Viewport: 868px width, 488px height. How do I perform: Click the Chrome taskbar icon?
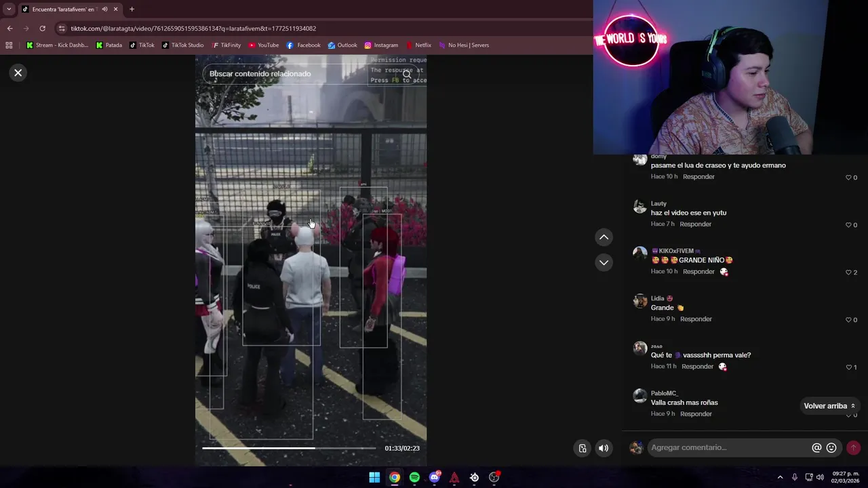394,477
